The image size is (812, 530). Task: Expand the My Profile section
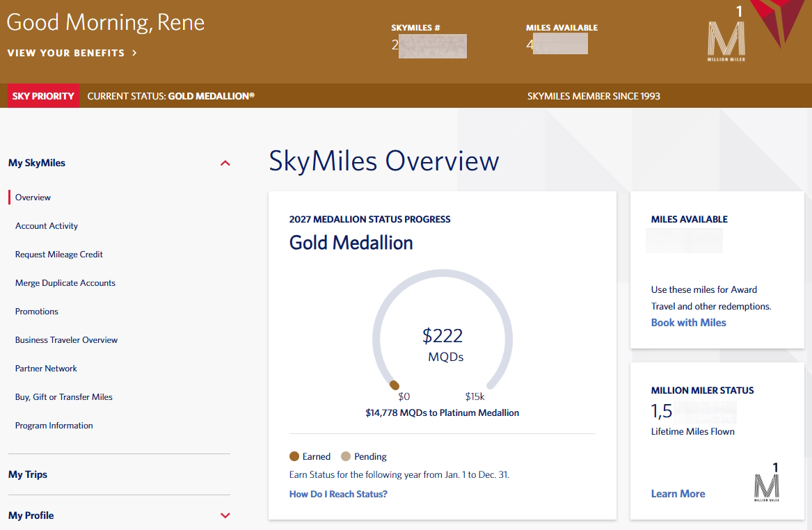pos(225,515)
